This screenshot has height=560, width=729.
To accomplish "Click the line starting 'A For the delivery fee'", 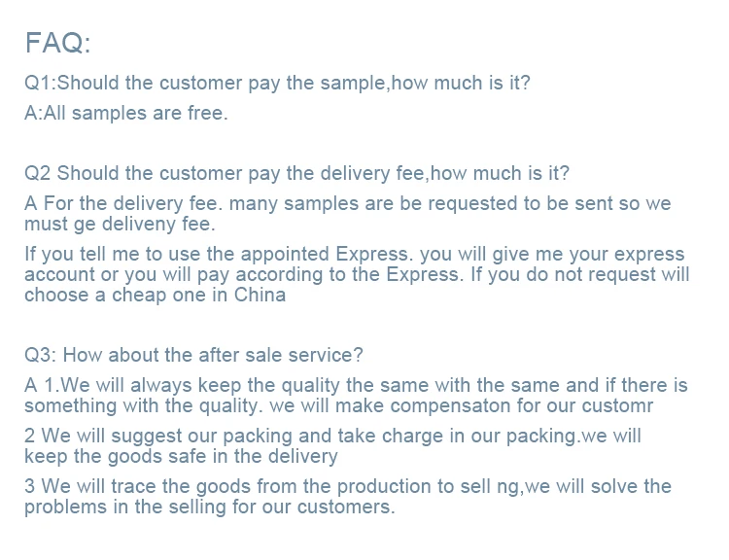I will 347,204.
